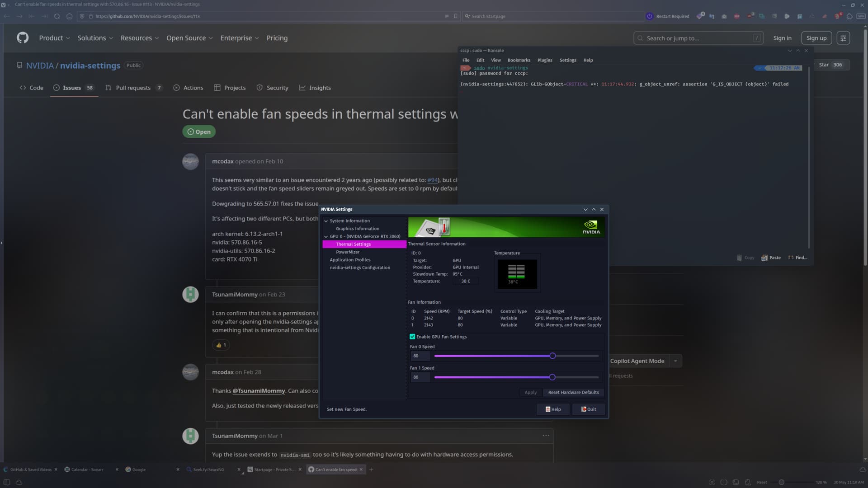Open the extensions puzzle icon
Screen dimensions: 868x488
click(x=849, y=16)
